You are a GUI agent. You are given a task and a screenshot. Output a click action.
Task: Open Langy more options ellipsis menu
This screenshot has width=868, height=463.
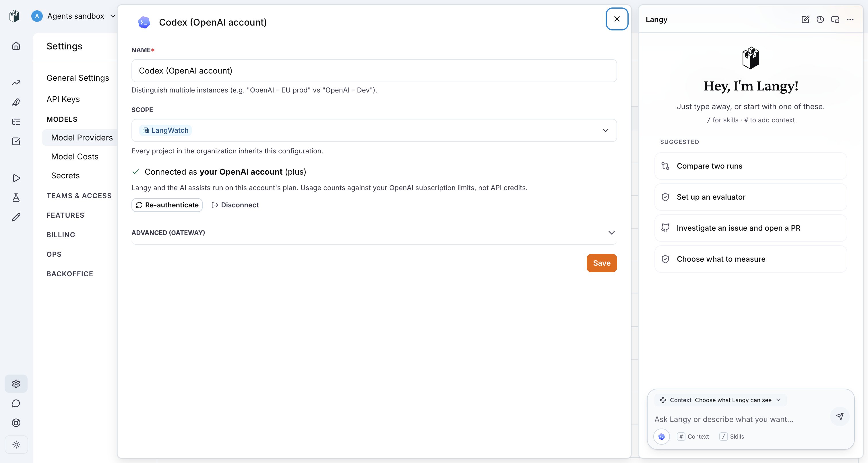coord(850,20)
